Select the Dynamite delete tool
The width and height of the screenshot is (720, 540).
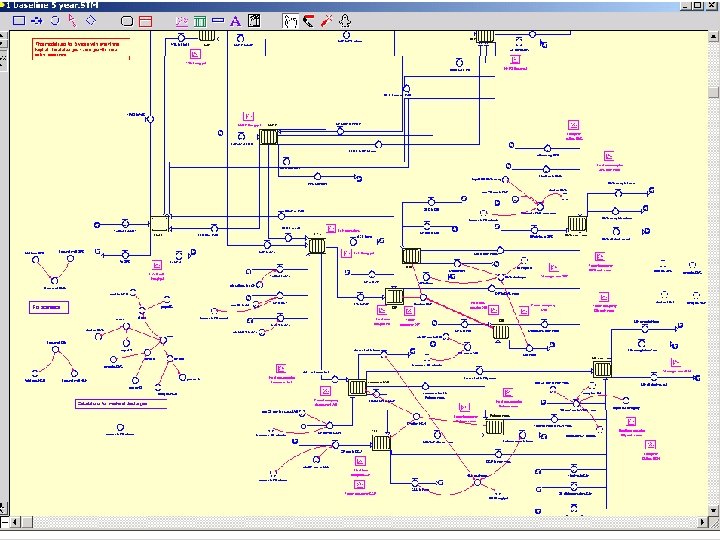[x=327, y=21]
